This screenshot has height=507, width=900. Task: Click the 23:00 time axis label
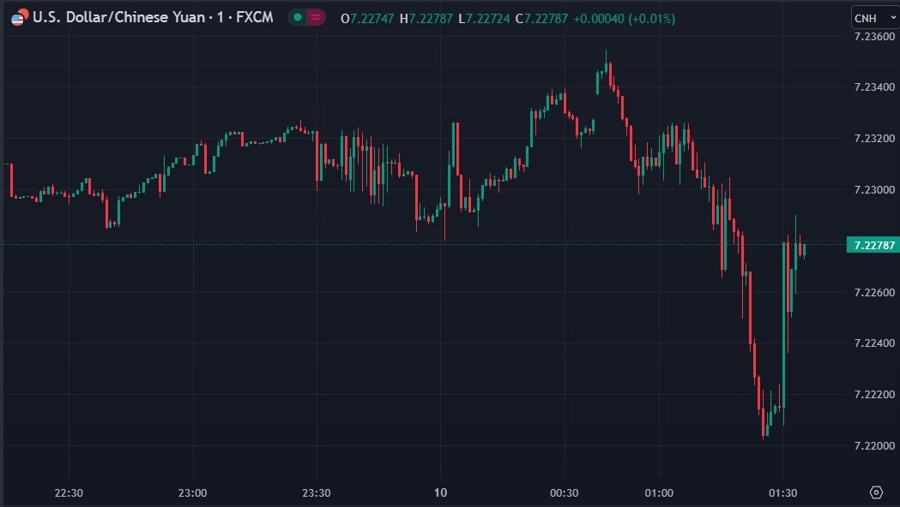[x=192, y=493]
